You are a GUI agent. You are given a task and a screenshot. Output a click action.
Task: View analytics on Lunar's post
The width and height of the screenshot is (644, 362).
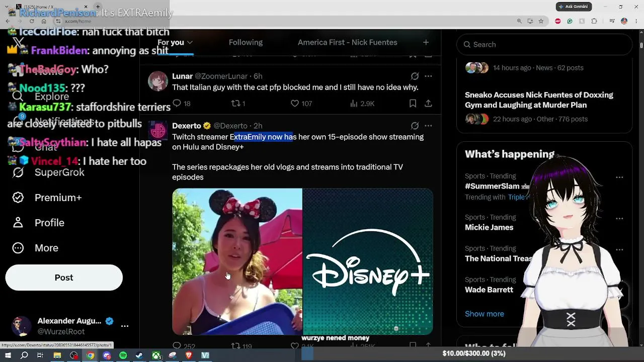tap(354, 104)
